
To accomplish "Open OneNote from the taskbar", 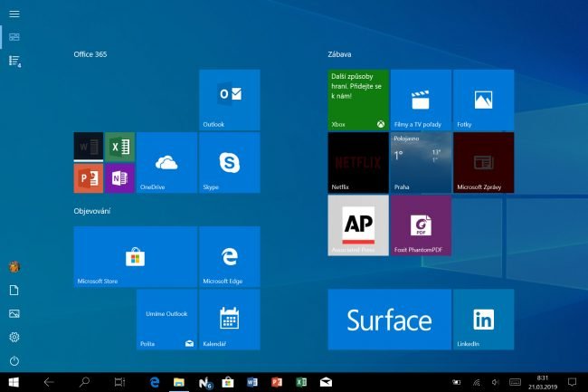I will tap(204, 383).
